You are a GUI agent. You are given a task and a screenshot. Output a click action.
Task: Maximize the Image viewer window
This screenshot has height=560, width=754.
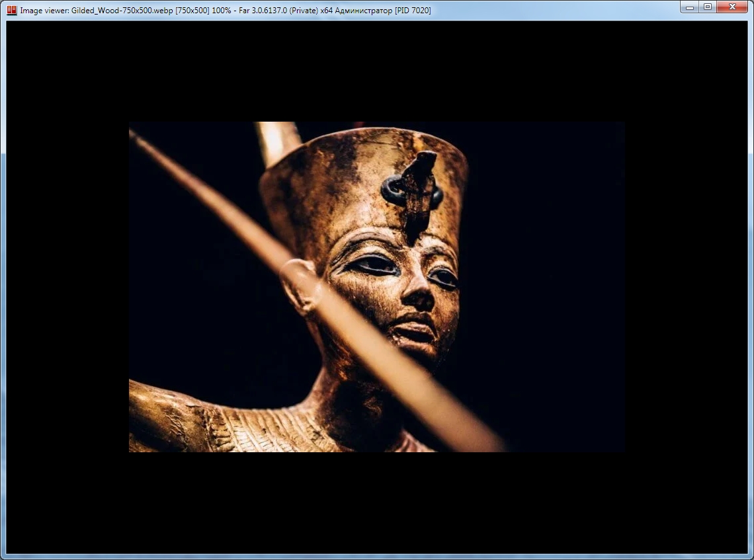tap(708, 7)
